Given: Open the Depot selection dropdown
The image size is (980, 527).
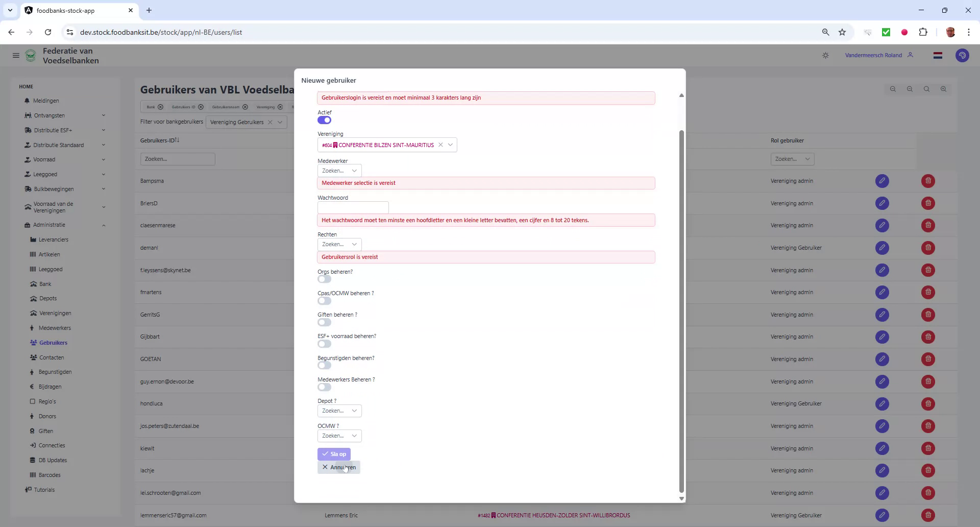Looking at the screenshot, I should [339, 411].
